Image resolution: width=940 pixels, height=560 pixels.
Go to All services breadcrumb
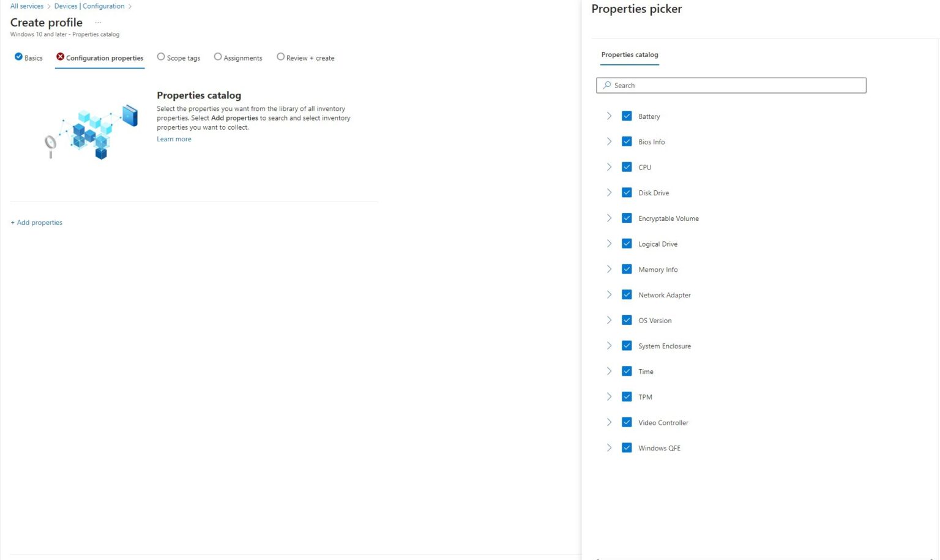coord(27,6)
